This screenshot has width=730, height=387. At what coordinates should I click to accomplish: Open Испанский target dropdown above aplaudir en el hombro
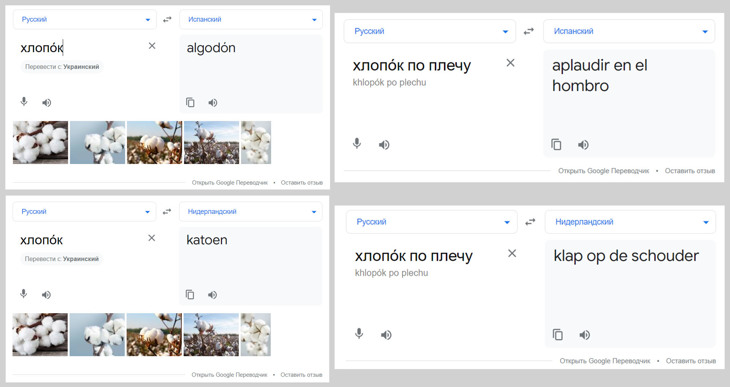tap(629, 31)
